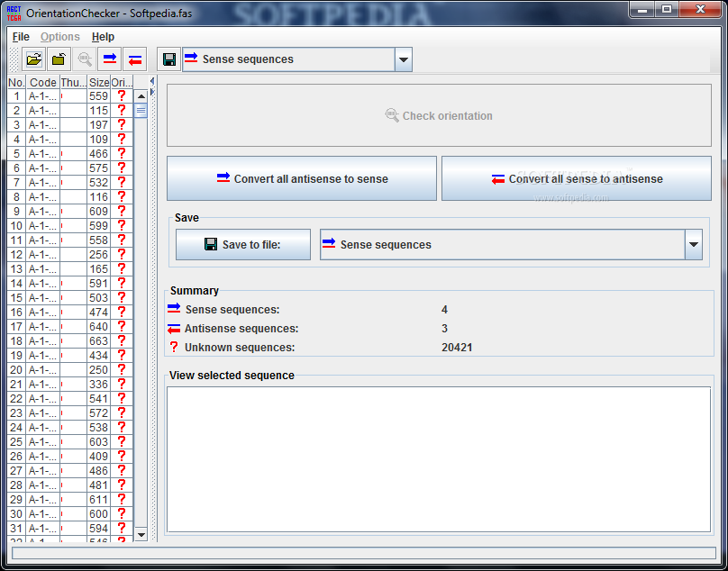The height and width of the screenshot is (571, 728).
Task: Click inside the View selected sequence text area
Action: click(x=439, y=459)
